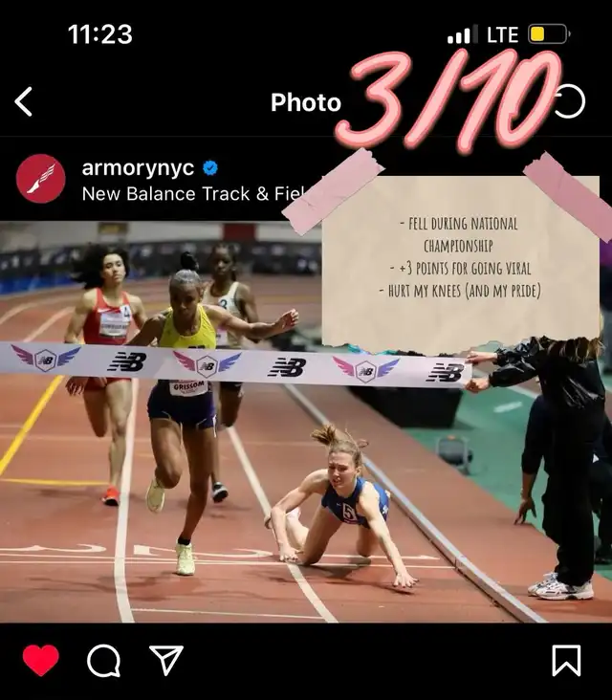
Task: Open comments with speech bubble icon
Action: (103, 660)
